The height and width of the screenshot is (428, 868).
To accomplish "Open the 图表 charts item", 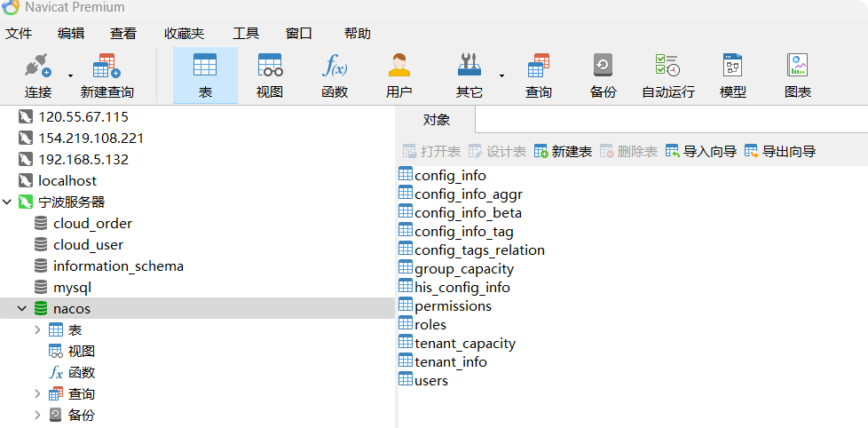I will click(x=798, y=75).
